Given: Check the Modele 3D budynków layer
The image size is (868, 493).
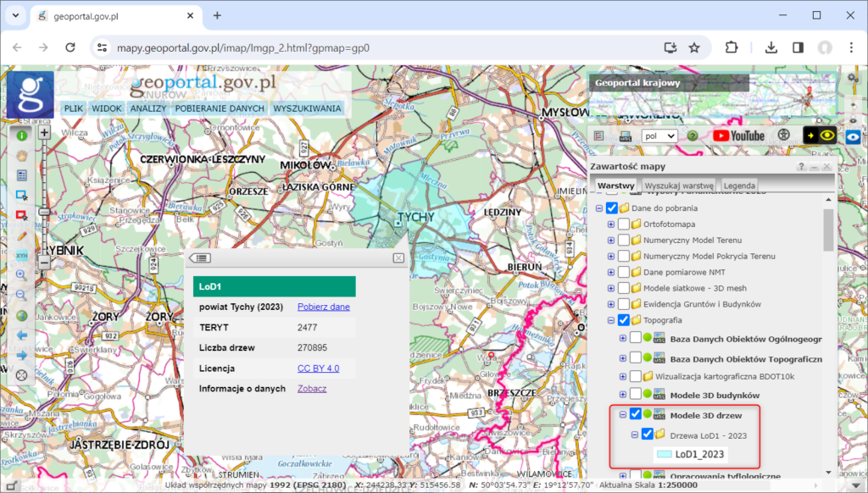Looking at the screenshot, I should pos(636,395).
